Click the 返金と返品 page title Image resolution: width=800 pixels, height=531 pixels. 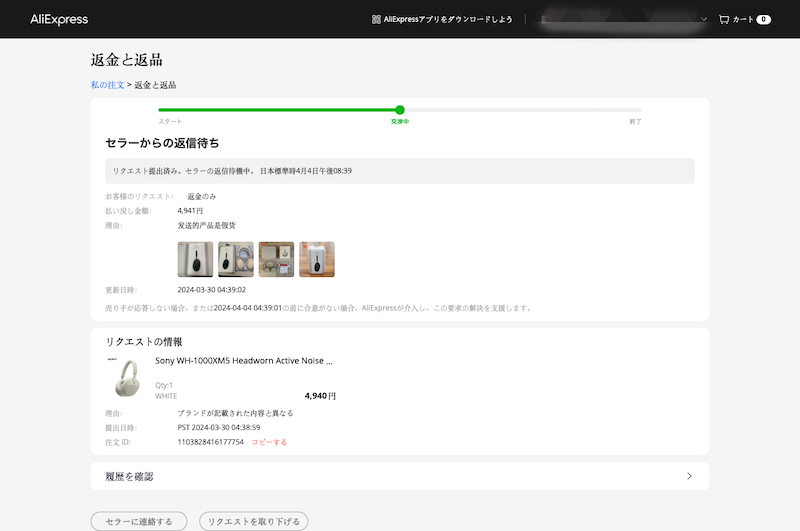(127, 60)
